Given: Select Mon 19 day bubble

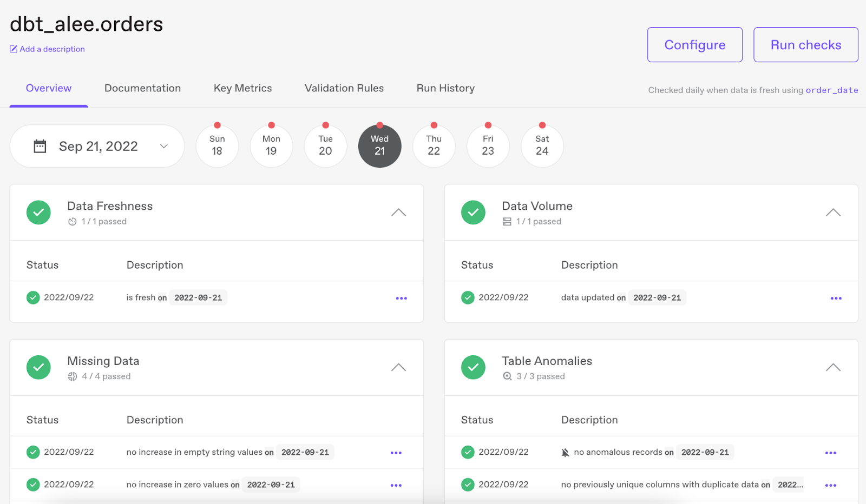Looking at the screenshot, I should pyautogui.click(x=271, y=146).
